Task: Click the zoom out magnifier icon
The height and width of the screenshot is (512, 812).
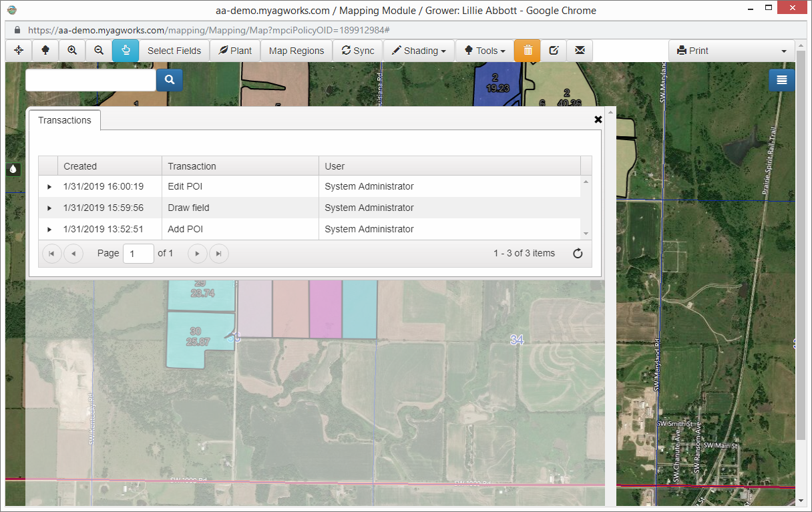Action: (x=99, y=51)
